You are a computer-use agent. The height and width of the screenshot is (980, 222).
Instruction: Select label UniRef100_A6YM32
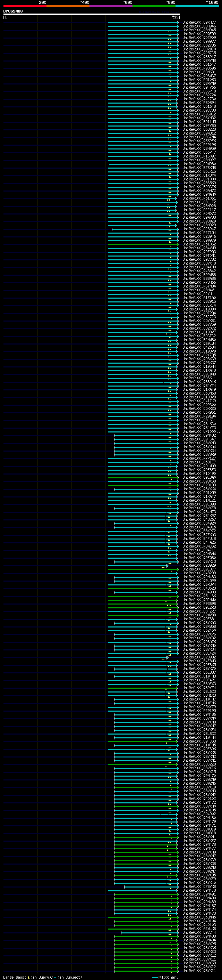(x=199, y=118)
